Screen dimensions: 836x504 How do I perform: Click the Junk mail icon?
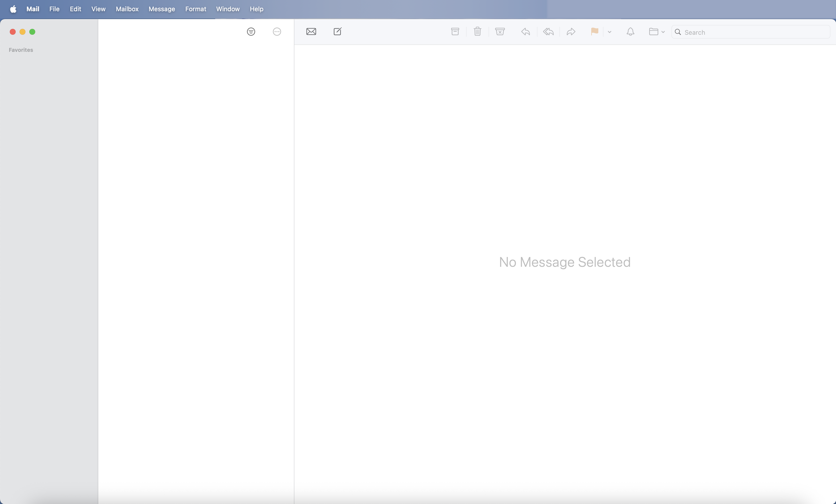500,32
